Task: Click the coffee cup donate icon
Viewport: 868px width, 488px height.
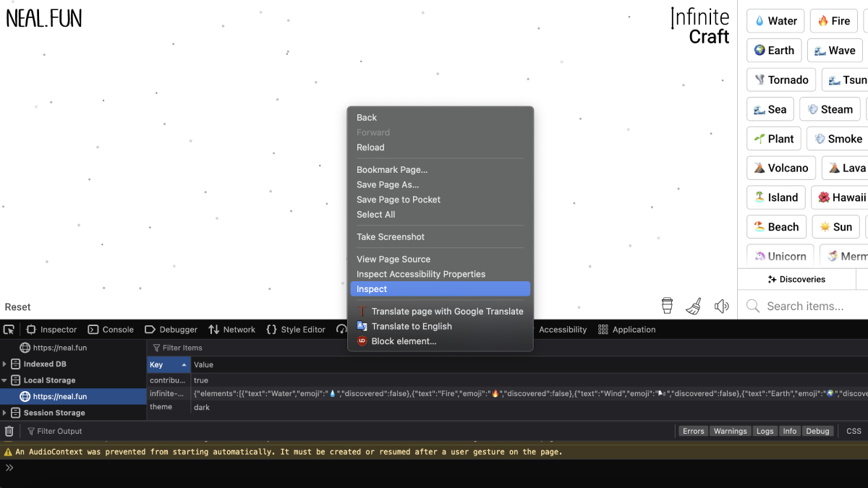Action: [x=667, y=306]
